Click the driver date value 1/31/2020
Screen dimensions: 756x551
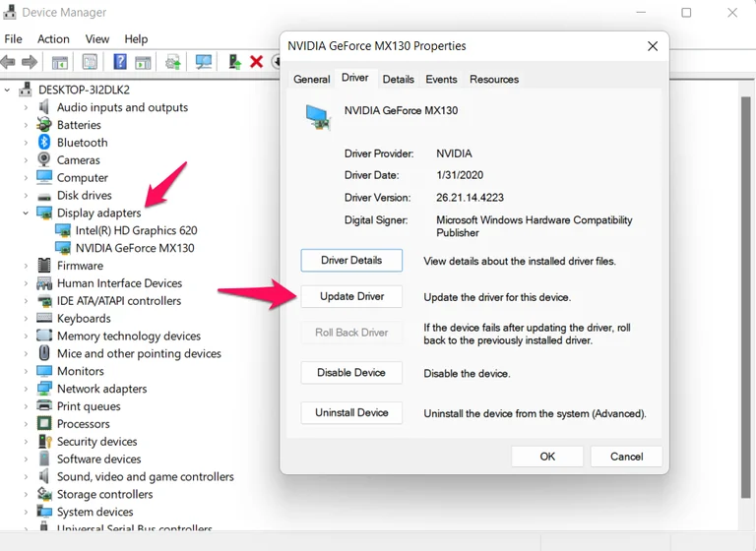(460, 175)
